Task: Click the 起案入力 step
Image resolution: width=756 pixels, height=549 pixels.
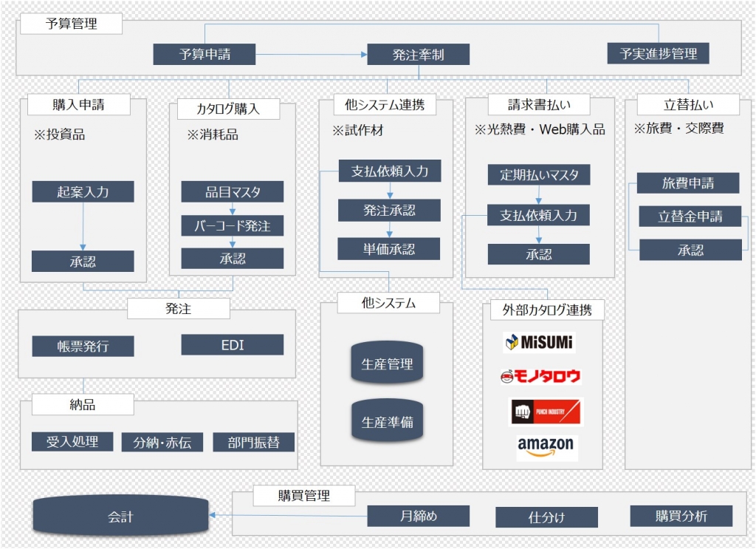Action: click(x=83, y=192)
